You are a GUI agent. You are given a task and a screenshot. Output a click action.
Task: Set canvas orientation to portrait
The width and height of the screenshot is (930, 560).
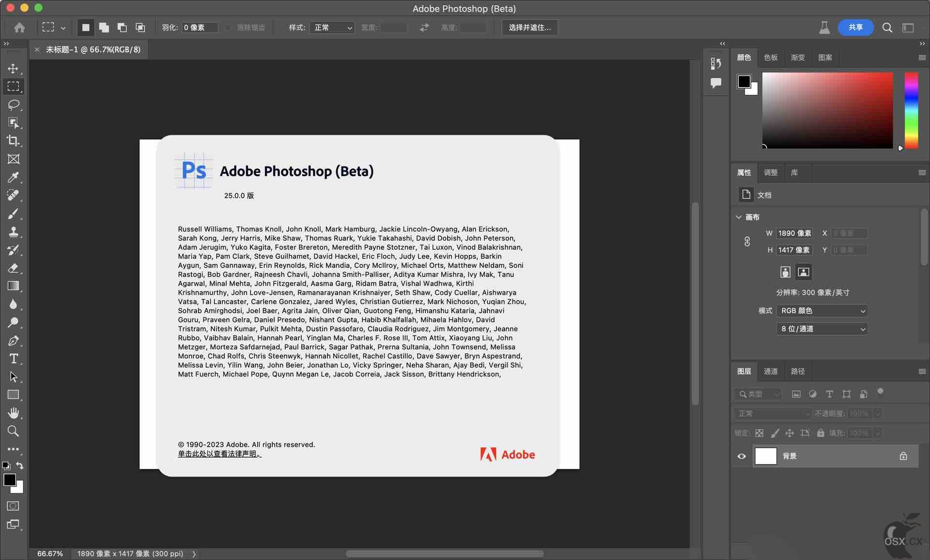point(785,272)
